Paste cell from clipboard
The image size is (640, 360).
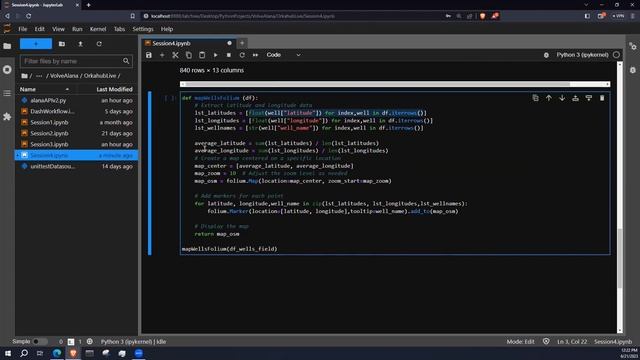click(202, 55)
